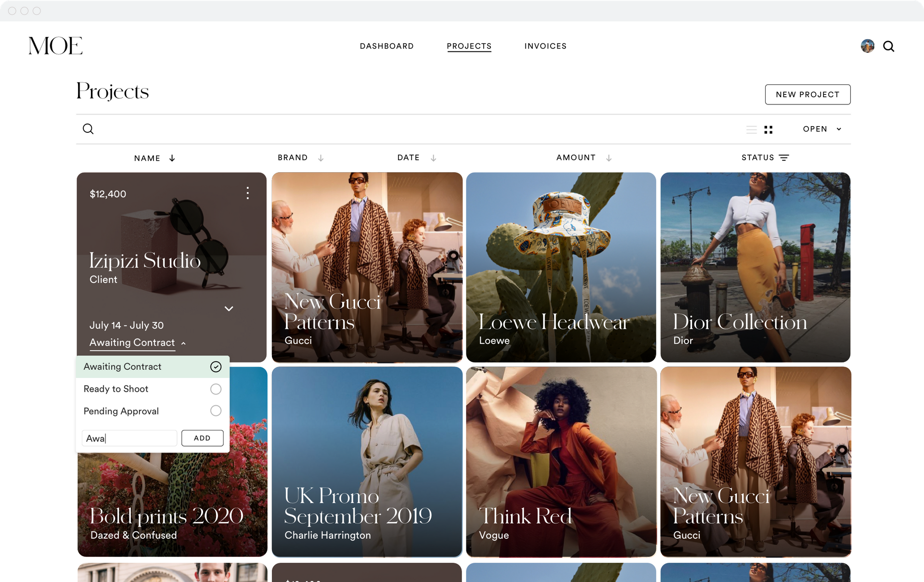
Task: Sort projects by Amount arrow
Action: click(x=609, y=158)
